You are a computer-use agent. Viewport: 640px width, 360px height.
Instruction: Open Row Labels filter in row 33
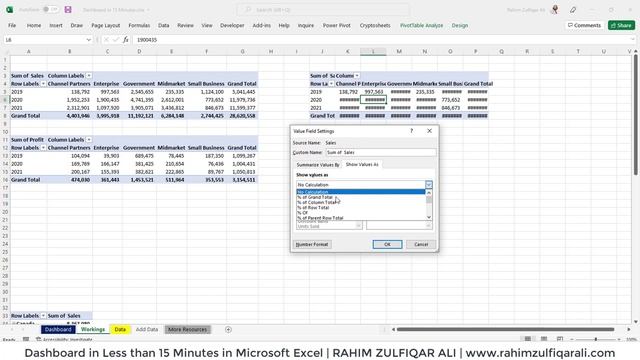tap(43, 316)
